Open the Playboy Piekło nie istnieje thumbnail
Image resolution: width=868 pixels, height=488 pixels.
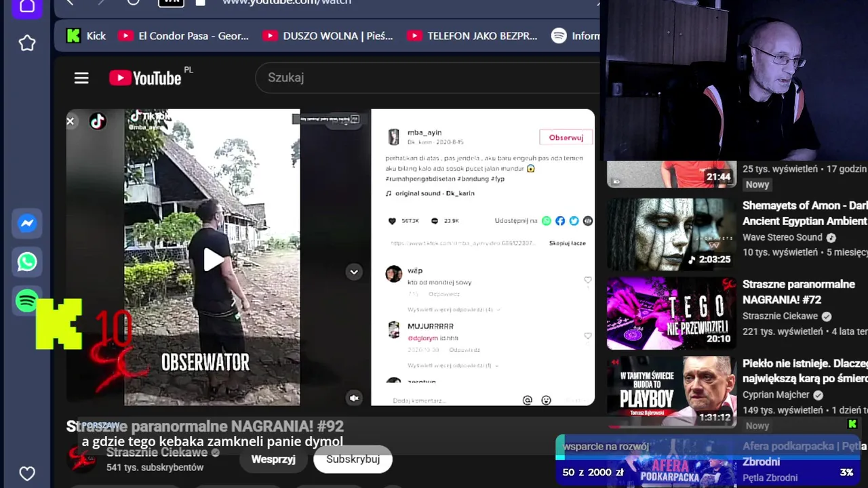point(671,392)
